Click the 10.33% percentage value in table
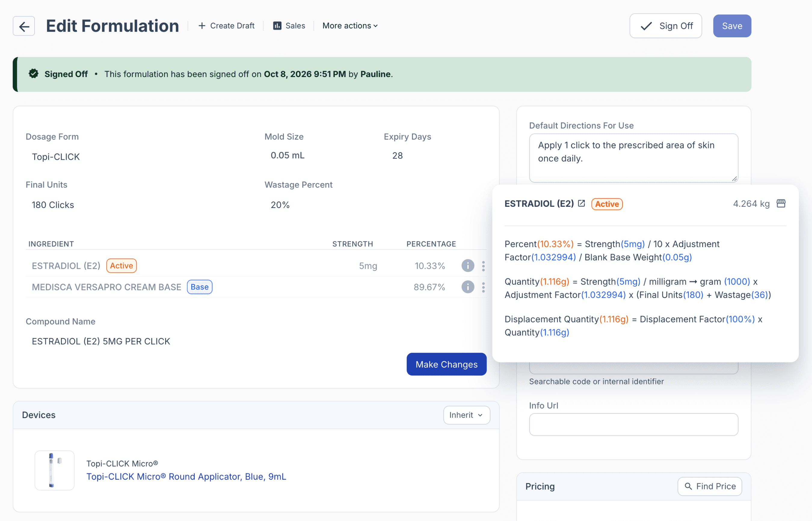This screenshot has width=812, height=521. click(x=430, y=266)
